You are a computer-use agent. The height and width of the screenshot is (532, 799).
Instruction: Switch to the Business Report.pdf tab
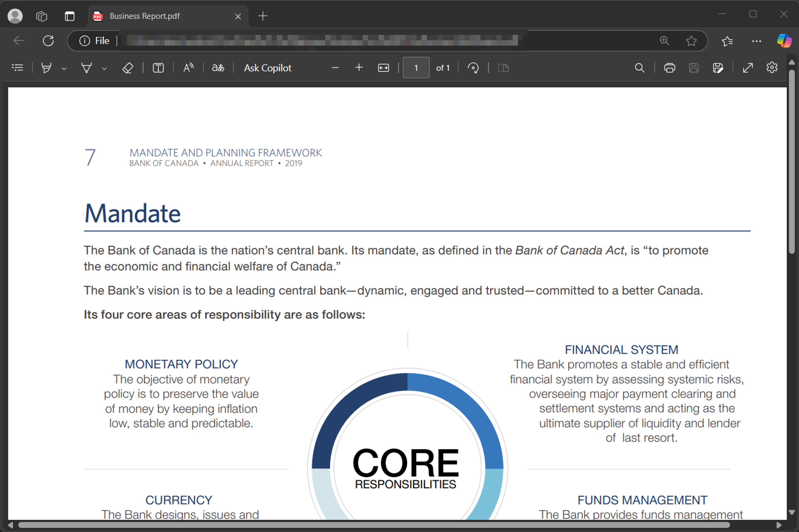click(x=144, y=16)
